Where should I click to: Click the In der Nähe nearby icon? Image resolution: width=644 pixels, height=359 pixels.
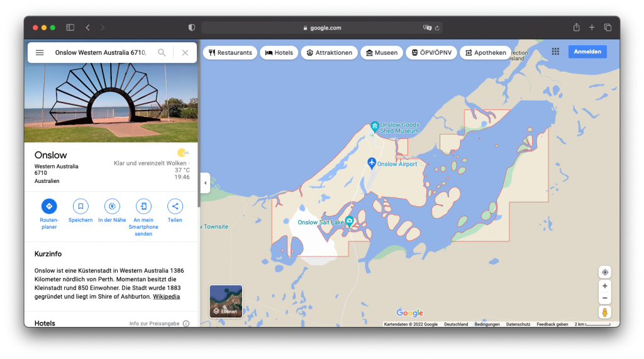click(x=112, y=206)
